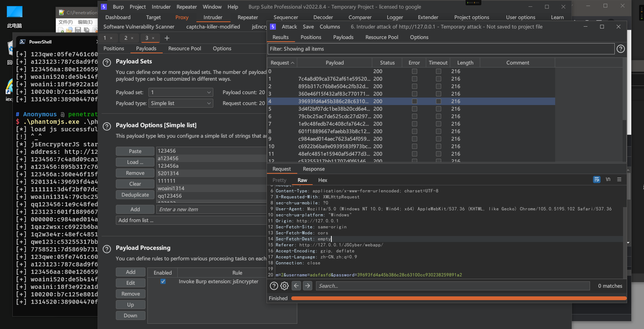Toggle Timeout checkbox for request 7
644x329 pixels.
click(438, 124)
